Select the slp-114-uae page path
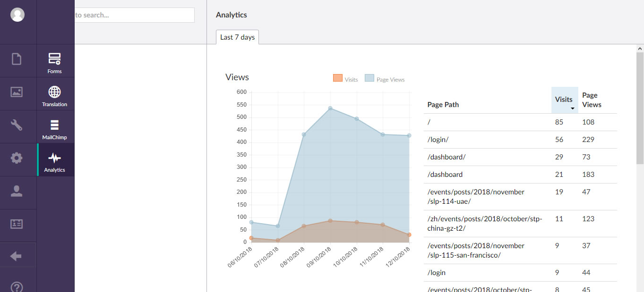Viewport: 644px width, 292px height. [x=476, y=197]
